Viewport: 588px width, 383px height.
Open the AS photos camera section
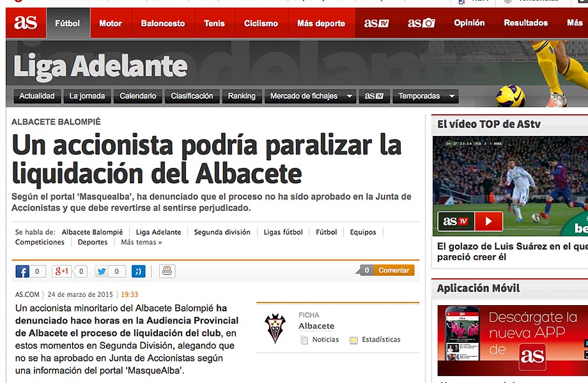pos(421,23)
